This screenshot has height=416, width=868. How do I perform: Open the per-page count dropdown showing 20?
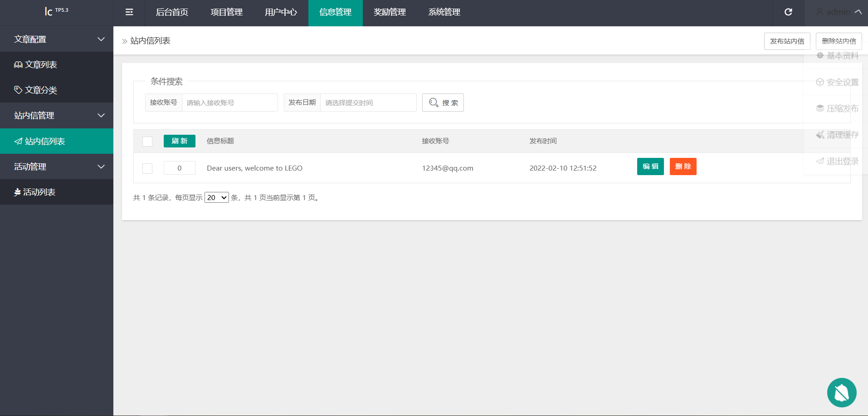(217, 198)
